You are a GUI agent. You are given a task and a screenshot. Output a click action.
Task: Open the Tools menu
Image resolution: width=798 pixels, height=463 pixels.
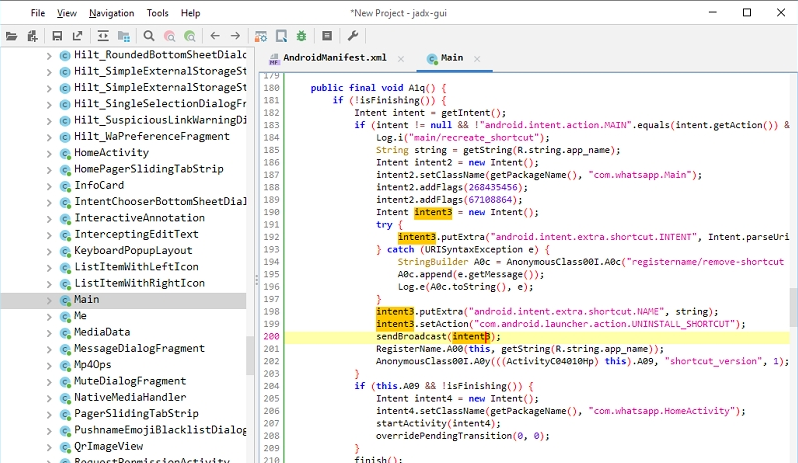pyautogui.click(x=157, y=13)
